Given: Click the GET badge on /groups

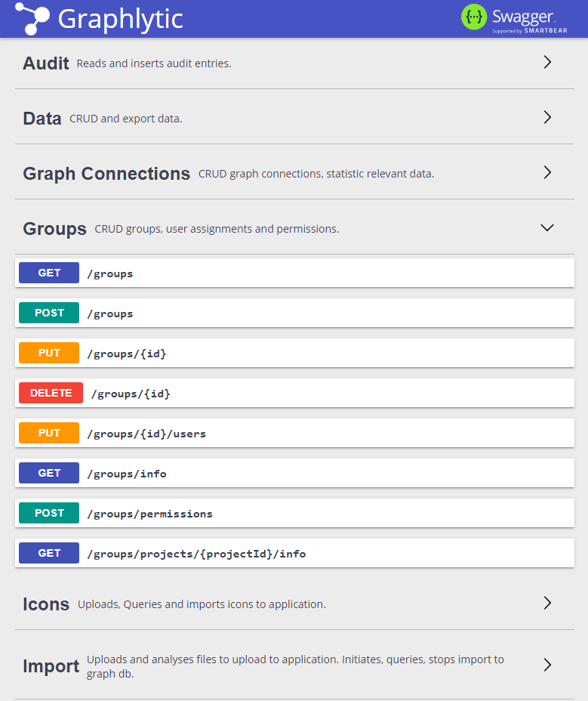Looking at the screenshot, I should (48, 272).
